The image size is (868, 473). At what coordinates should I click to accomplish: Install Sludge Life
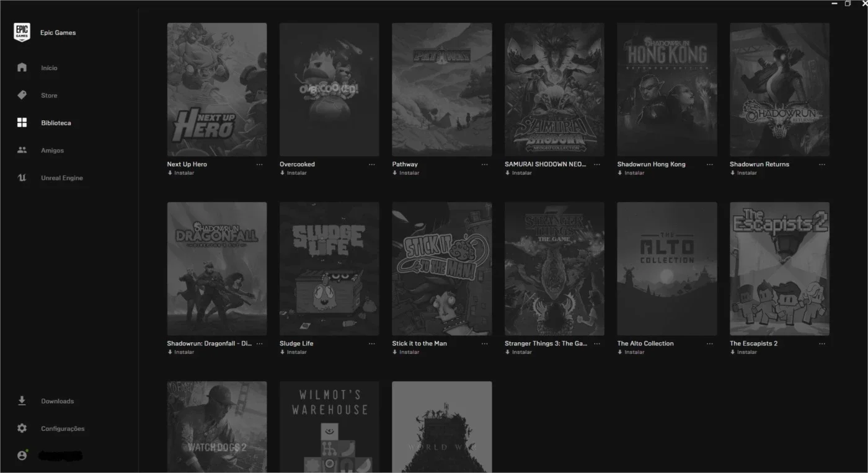[293, 352]
